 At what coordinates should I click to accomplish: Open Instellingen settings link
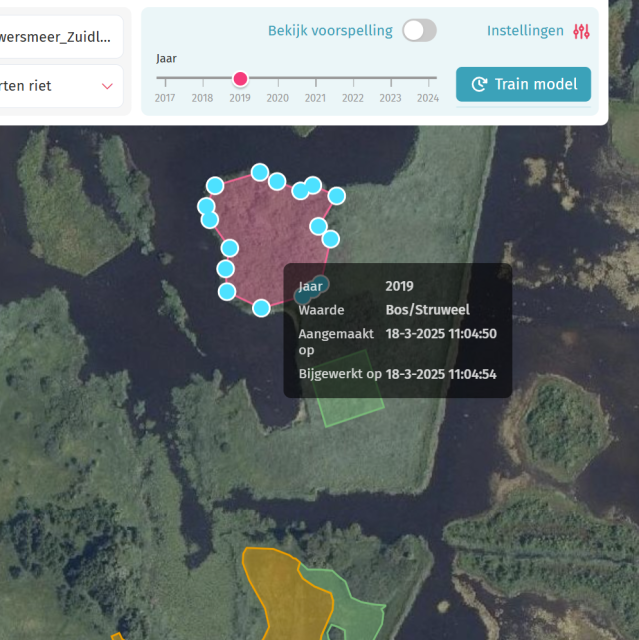525,31
